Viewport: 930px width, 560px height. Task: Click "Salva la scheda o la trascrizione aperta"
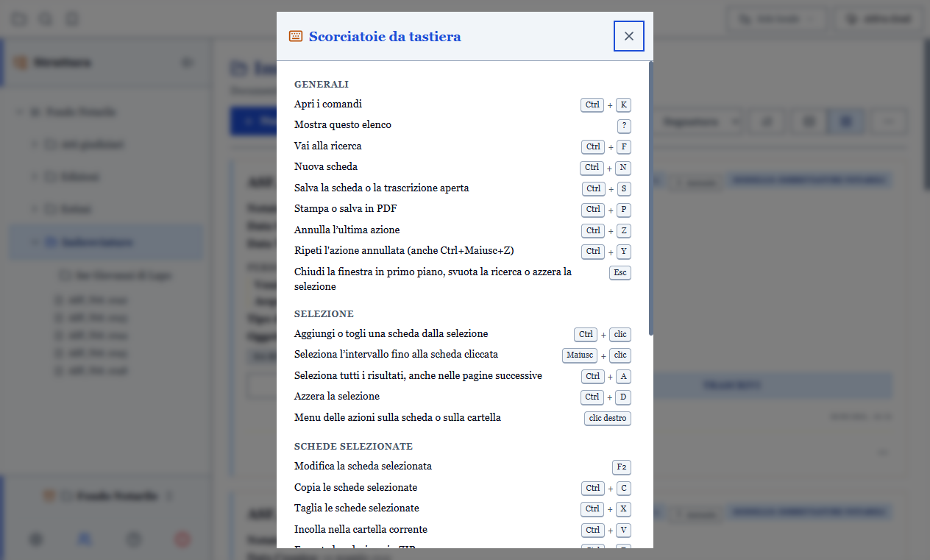tap(382, 188)
